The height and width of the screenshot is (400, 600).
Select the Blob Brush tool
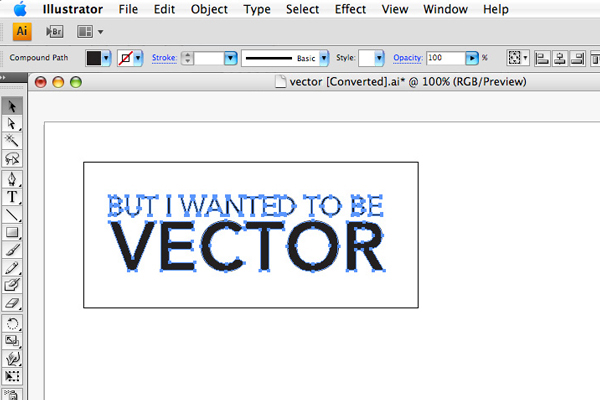click(x=12, y=285)
